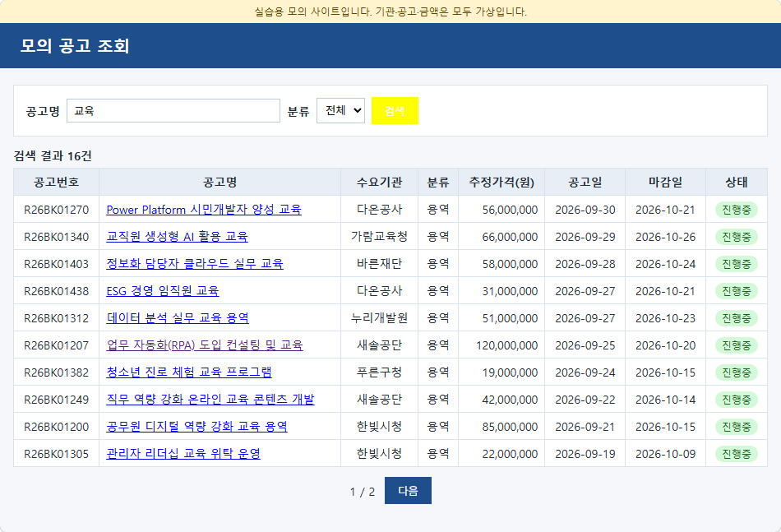Open 정보화 담당자 클라우드 실무 교육 link

point(195,264)
